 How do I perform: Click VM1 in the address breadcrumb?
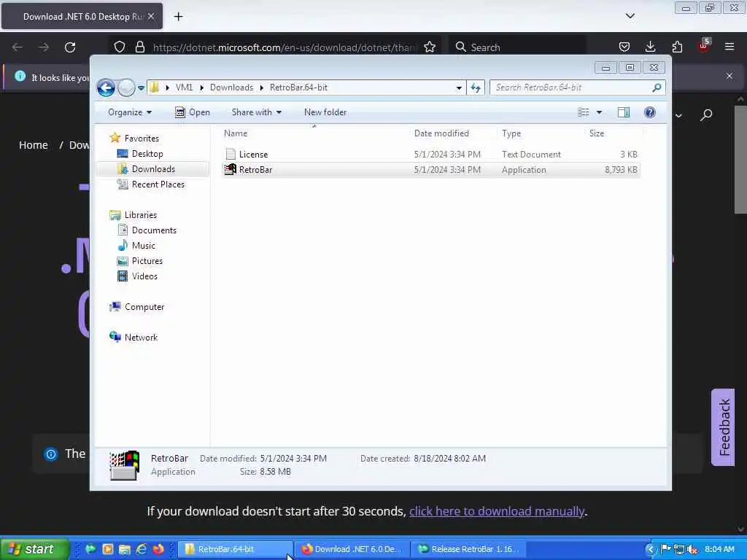click(185, 87)
